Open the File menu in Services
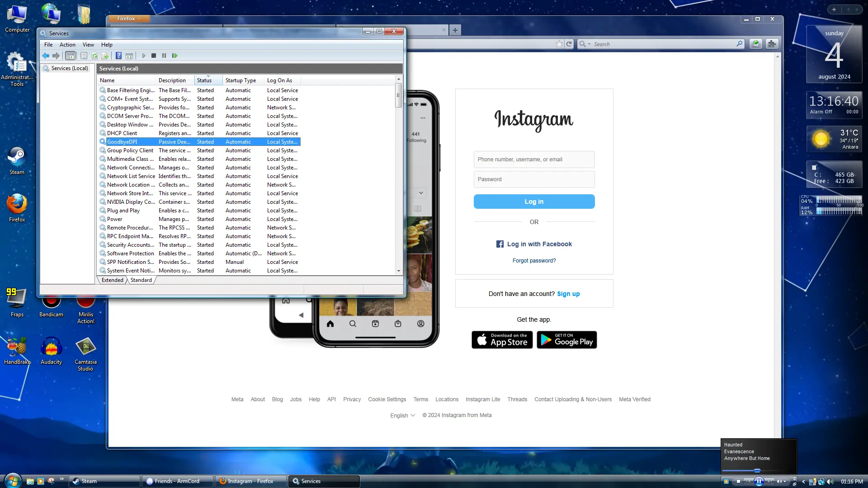The image size is (868, 488). click(48, 45)
